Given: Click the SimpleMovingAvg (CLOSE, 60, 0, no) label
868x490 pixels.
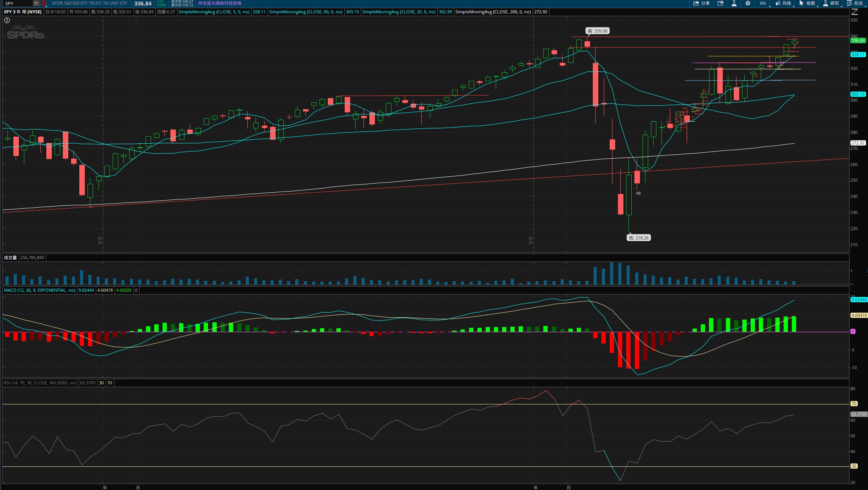Looking at the screenshot, I should (x=306, y=12).
